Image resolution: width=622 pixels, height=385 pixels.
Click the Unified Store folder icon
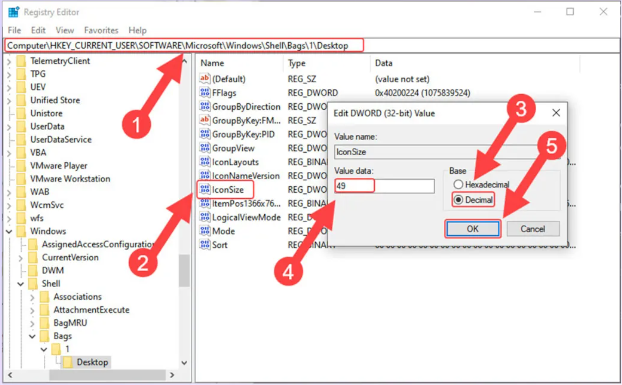point(21,100)
